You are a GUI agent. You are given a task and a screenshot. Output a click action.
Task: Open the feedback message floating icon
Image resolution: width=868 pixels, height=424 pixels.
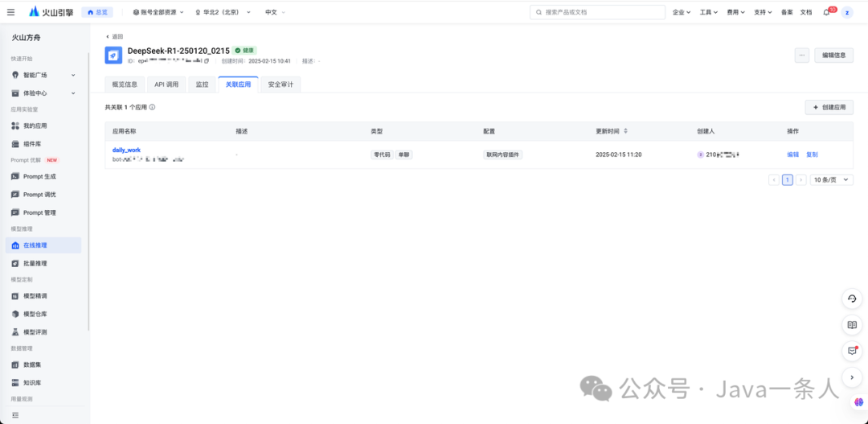tap(852, 351)
